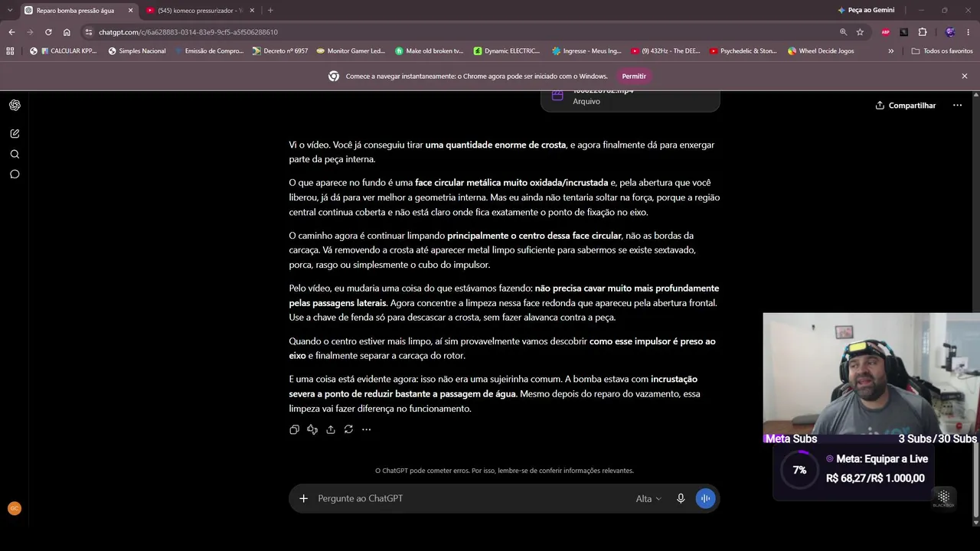Viewport: 980px width, 551px height.
Task: Click the 3 Subs/30 Subs counter
Action: (938, 439)
